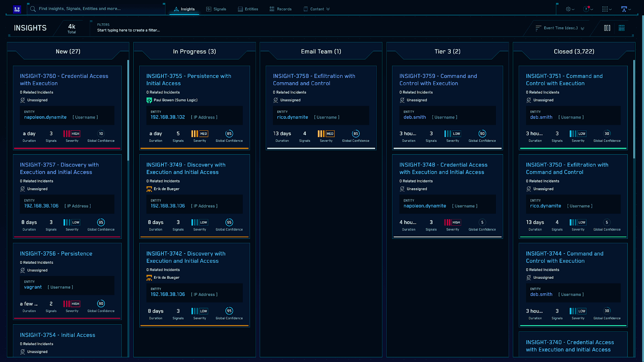Open the Content dropdown menu
This screenshot has height=362, width=644.
[x=317, y=9]
